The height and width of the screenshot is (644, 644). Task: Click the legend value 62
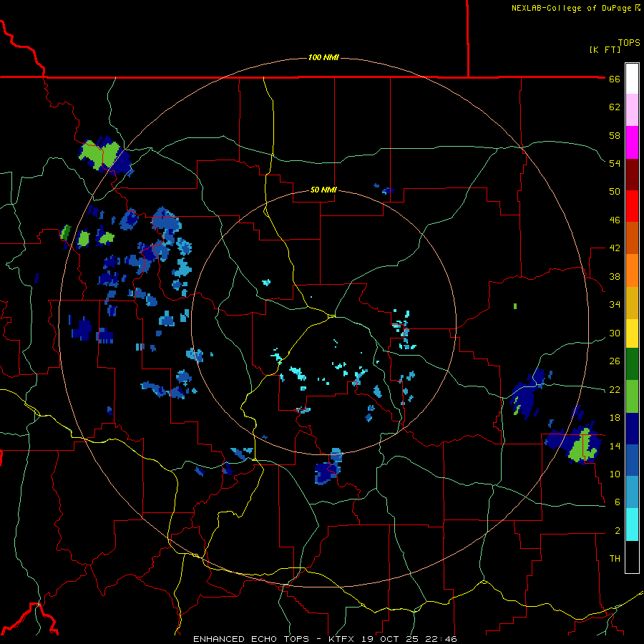click(615, 107)
